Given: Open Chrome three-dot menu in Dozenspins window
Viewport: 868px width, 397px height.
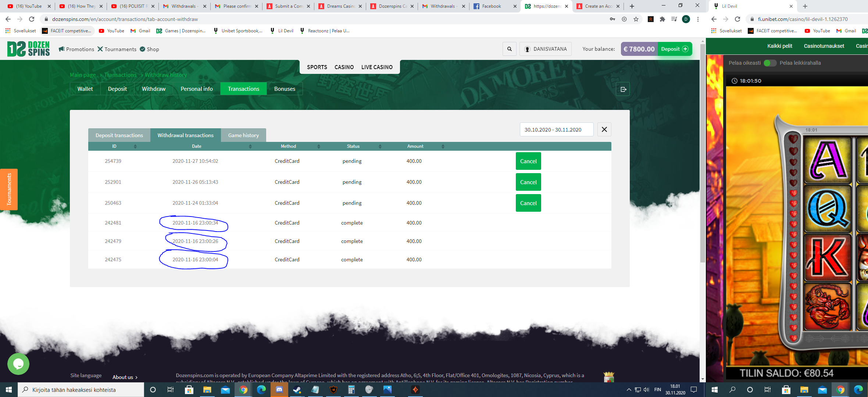Looking at the screenshot, I should coord(698,19).
